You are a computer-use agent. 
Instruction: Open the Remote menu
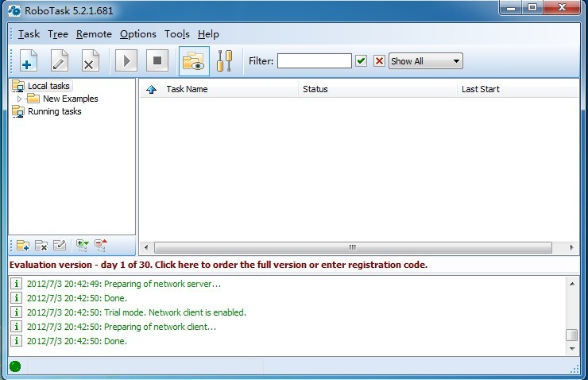coord(94,34)
